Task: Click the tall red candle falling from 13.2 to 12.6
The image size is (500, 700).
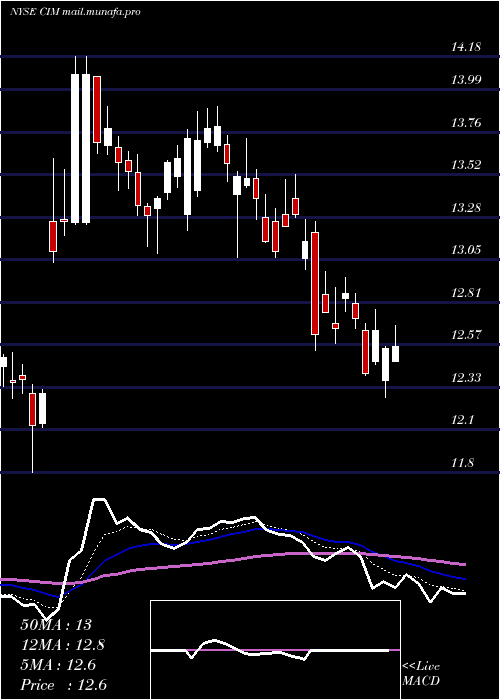Action: [315, 283]
